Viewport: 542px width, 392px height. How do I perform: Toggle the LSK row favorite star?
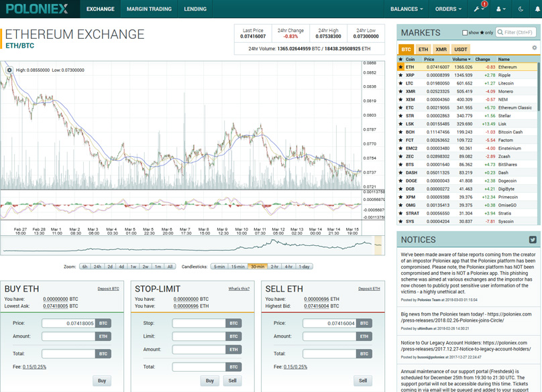pyautogui.click(x=400, y=124)
